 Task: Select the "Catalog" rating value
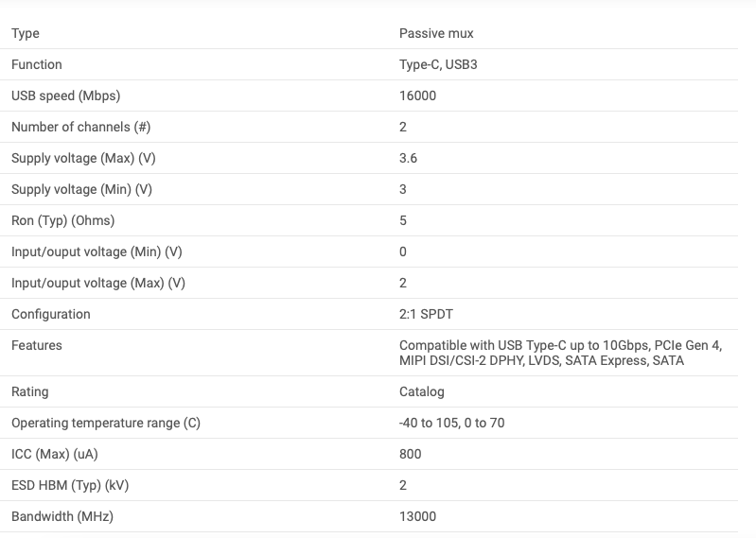pos(421,391)
